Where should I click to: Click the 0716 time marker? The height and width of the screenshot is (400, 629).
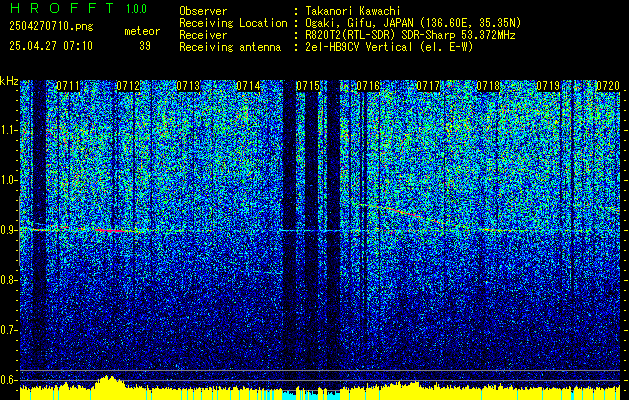click(x=368, y=86)
